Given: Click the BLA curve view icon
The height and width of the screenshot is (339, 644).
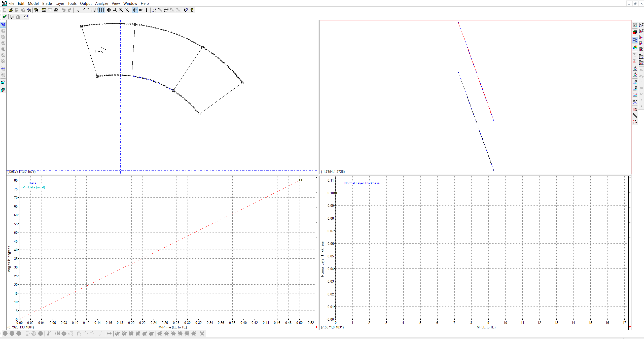Looking at the screenshot, I should coord(635,101).
